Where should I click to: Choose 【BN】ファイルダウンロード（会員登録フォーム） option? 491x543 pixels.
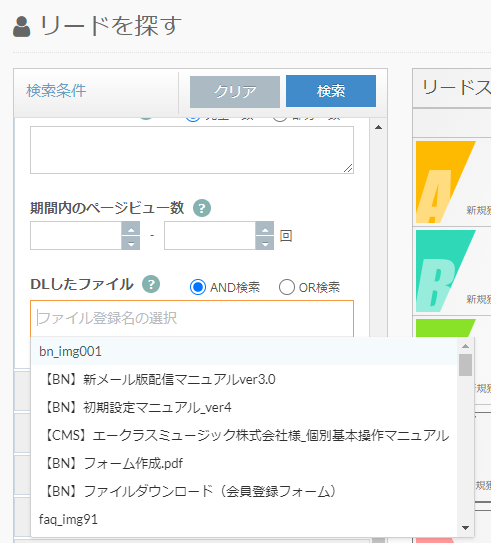(x=244, y=491)
